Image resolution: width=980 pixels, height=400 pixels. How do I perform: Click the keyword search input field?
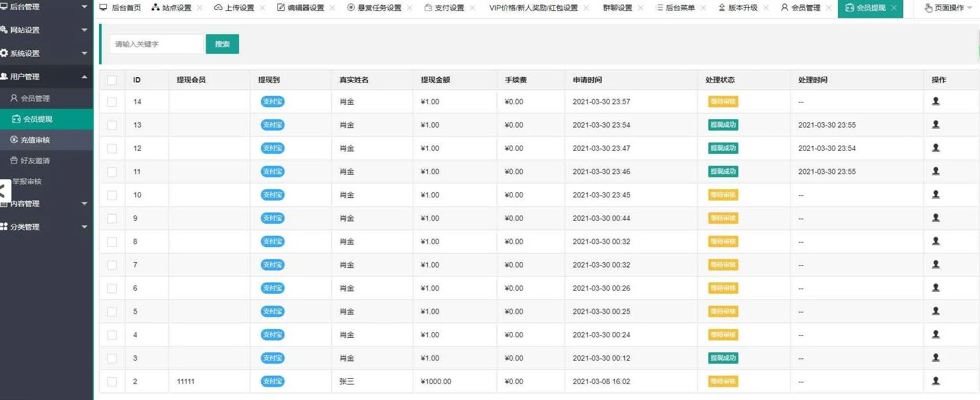(x=156, y=44)
